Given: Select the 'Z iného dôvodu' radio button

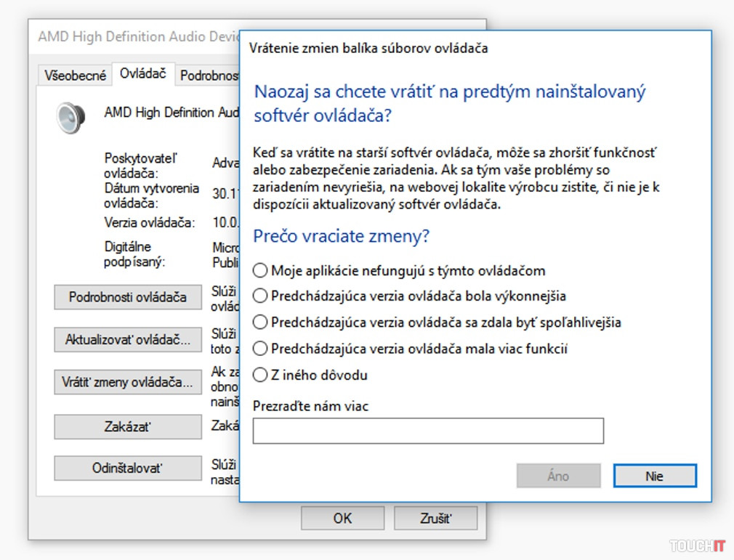Looking at the screenshot, I should tap(260, 376).
